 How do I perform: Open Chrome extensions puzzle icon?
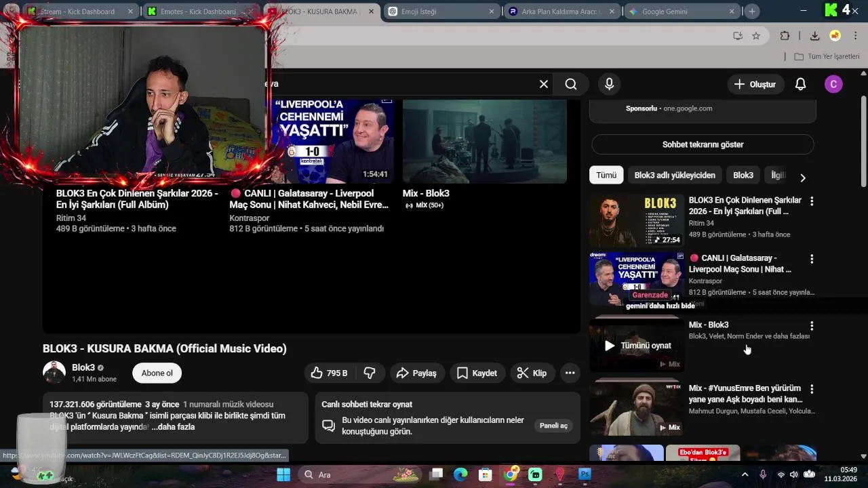pyautogui.click(x=785, y=36)
